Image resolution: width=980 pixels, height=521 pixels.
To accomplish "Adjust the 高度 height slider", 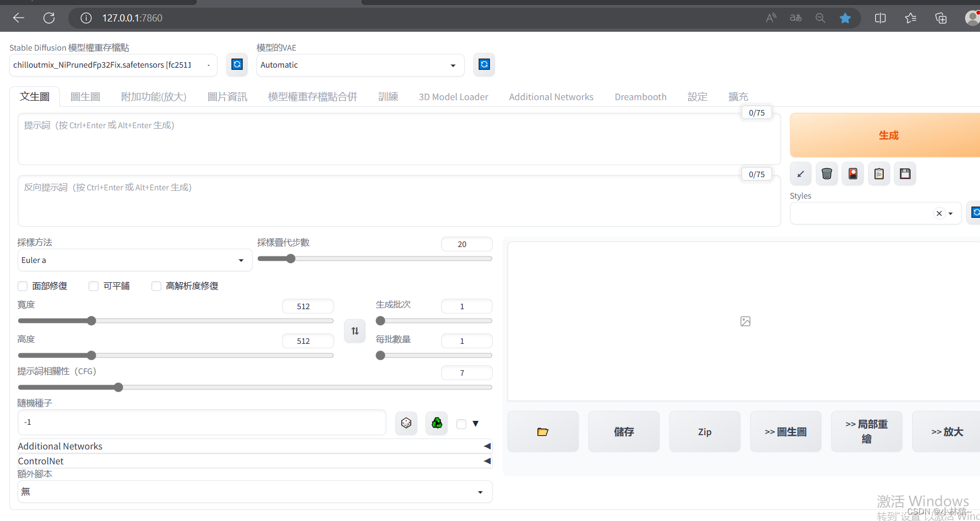I will [176, 355].
